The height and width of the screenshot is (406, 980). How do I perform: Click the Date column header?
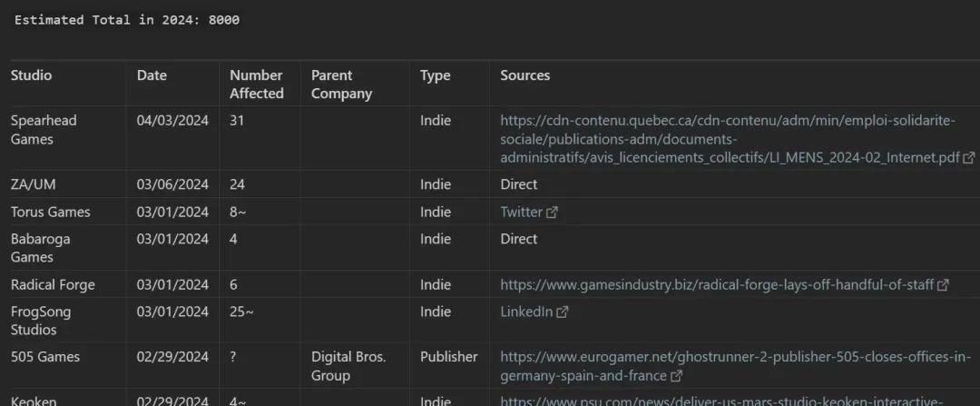click(152, 75)
